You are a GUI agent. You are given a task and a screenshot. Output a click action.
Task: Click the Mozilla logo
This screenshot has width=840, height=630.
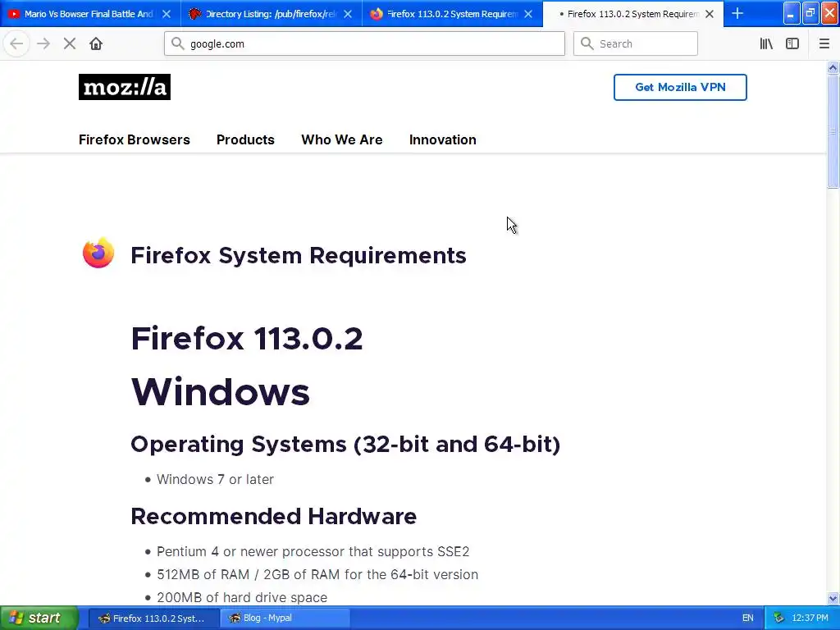pos(125,87)
